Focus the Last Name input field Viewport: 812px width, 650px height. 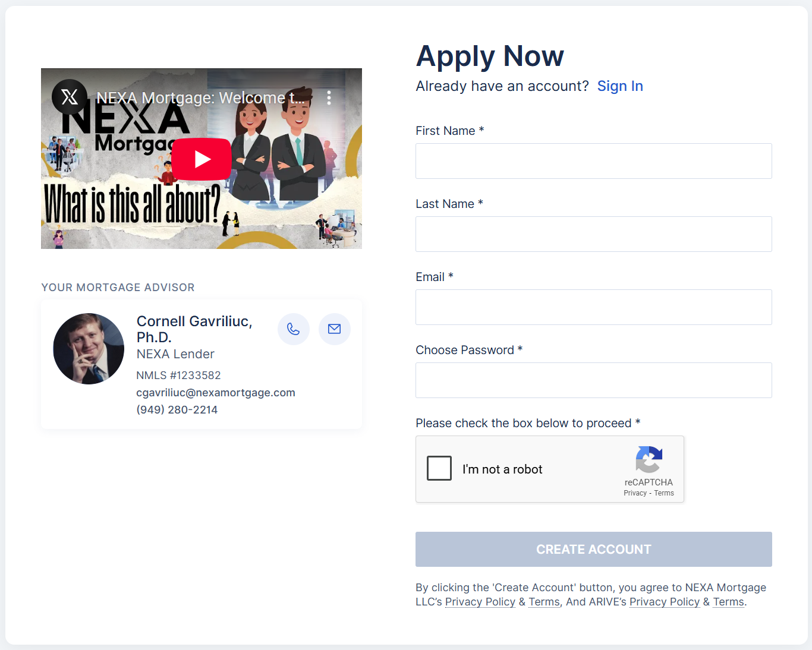593,234
